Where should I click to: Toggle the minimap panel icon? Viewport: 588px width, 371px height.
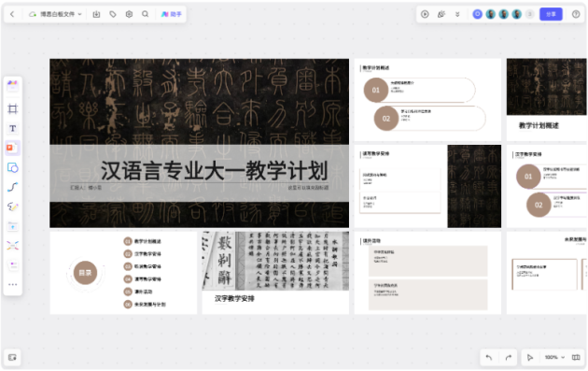click(x=12, y=358)
